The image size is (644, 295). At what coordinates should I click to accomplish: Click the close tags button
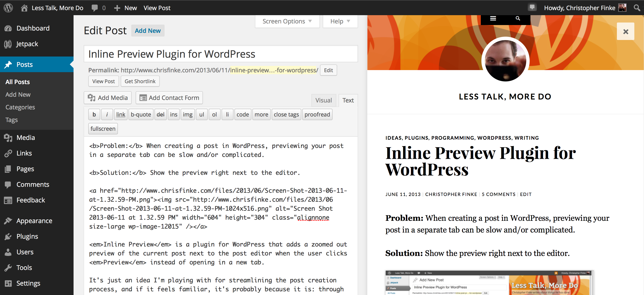tap(286, 114)
